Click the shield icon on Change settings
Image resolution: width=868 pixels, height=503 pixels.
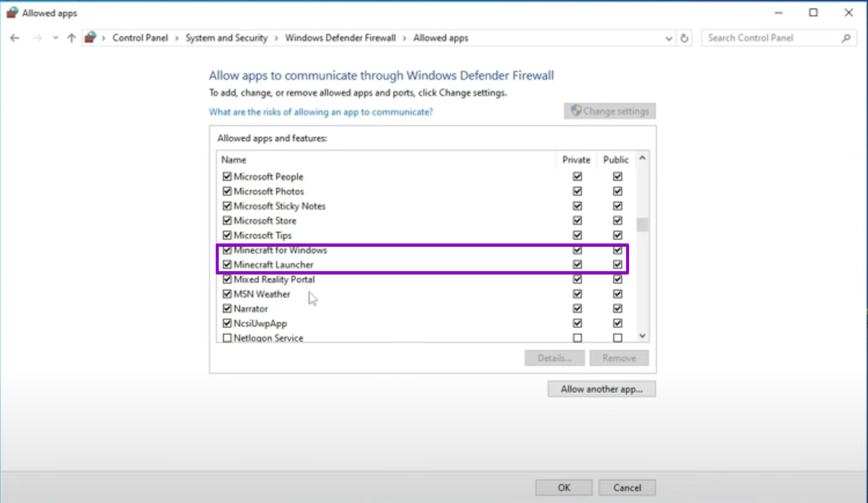[575, 110]
